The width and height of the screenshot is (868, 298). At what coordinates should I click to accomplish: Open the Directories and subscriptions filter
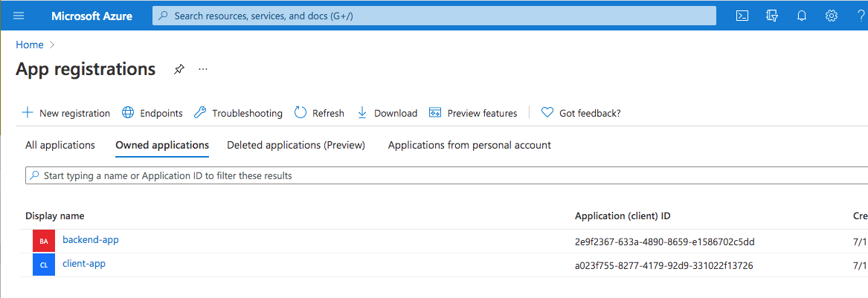click(772, 16)
